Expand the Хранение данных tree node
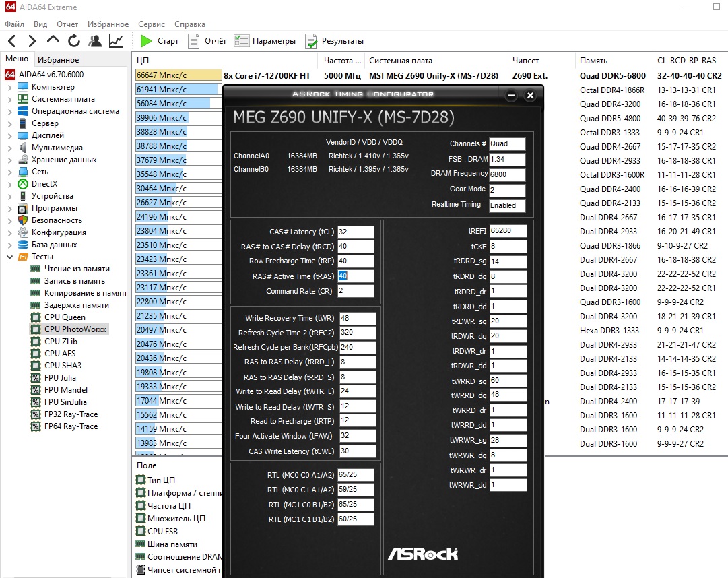 9,160
